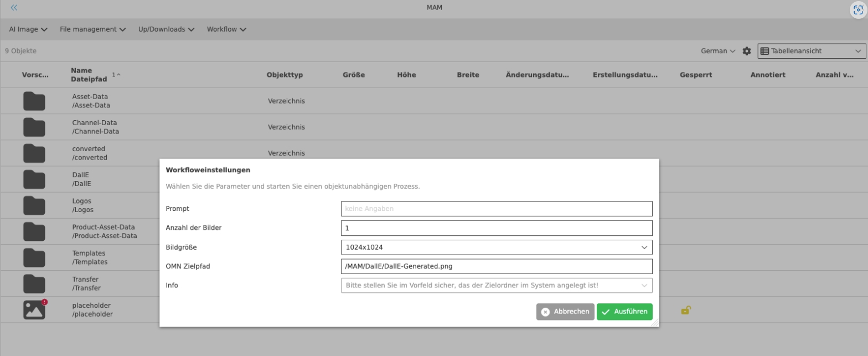Click the Logos folder icon

(x=34, y=205)
